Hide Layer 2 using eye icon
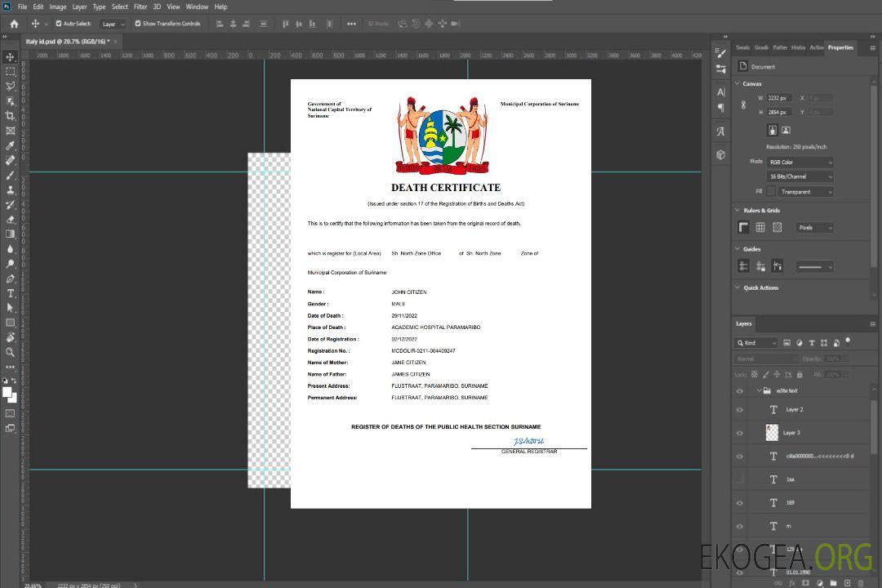The width and height of the screenshot is (882, 588). coord(740,410)
